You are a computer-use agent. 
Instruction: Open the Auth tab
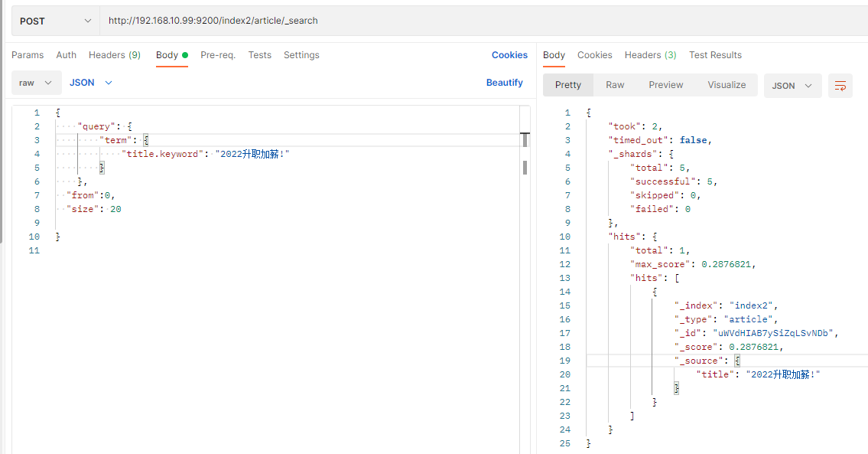click(x=67, y=55)
